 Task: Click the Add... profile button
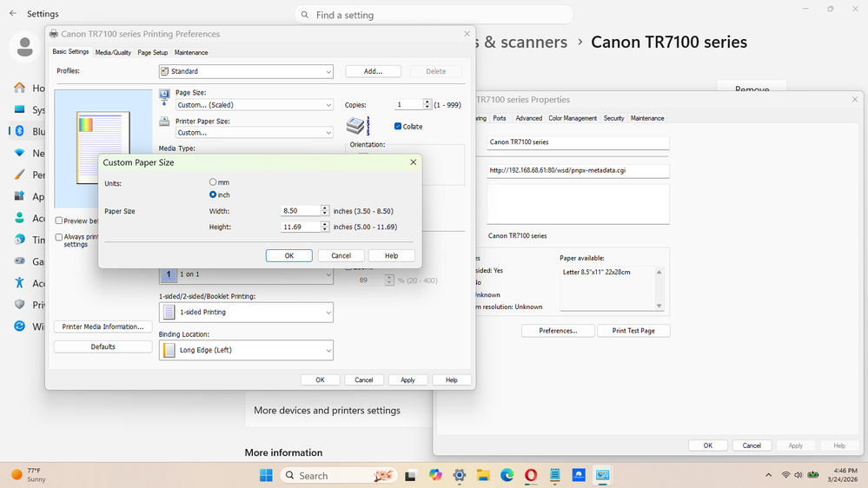click(373, 71)
